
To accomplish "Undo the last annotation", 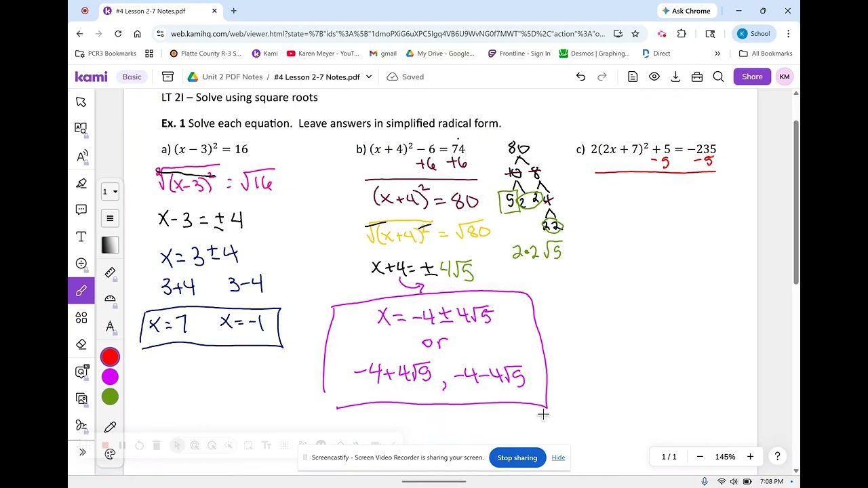I will pyautogui.click(x=580, y=77).
